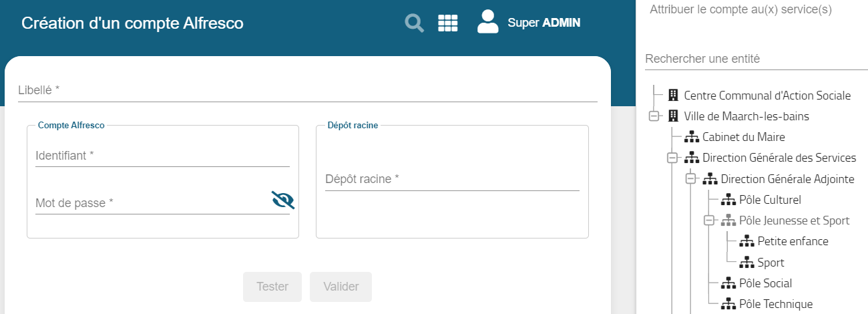The image size is (868, 314).
Task: Select Pôle Technique in the entity tree
Action: pyautogui.click(x=776, y=304)
